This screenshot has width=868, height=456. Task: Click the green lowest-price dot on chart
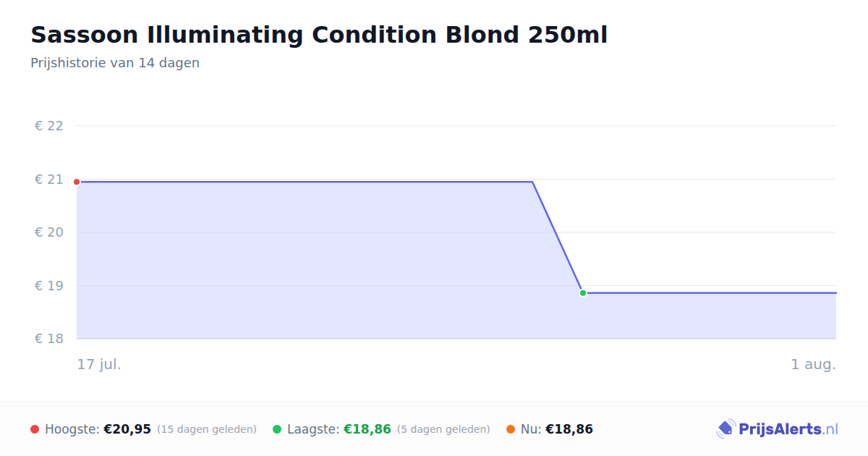pos(583,293)
